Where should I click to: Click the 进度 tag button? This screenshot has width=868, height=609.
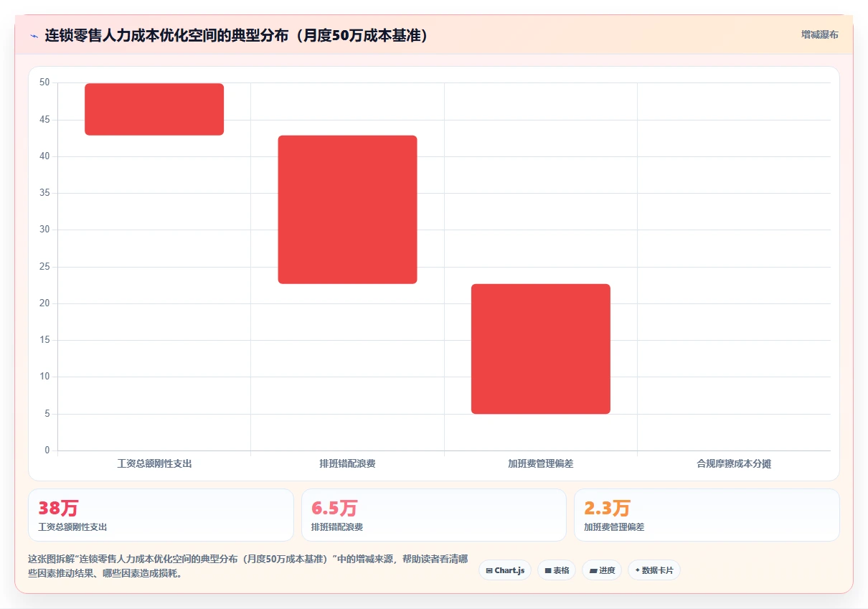(x=602, y=570)
